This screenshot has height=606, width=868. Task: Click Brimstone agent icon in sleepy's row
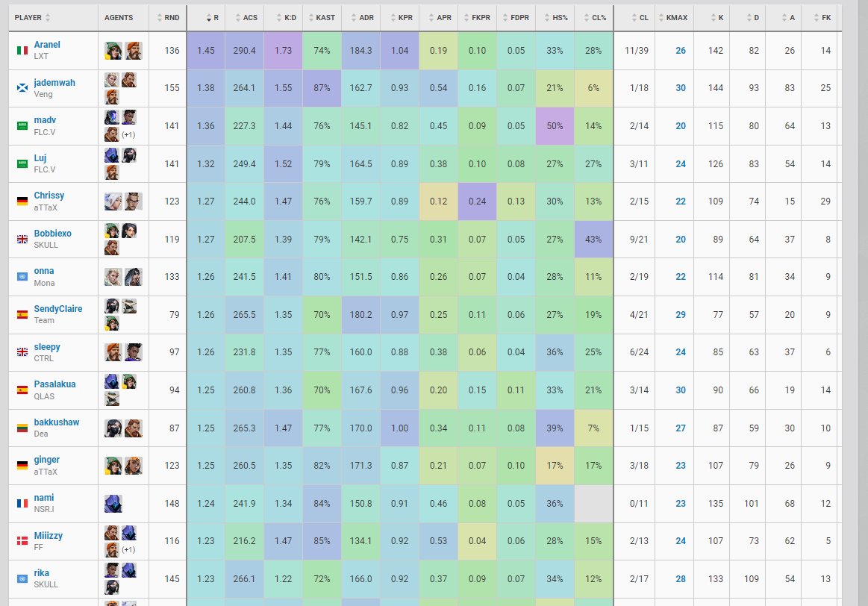pos(113,352)
